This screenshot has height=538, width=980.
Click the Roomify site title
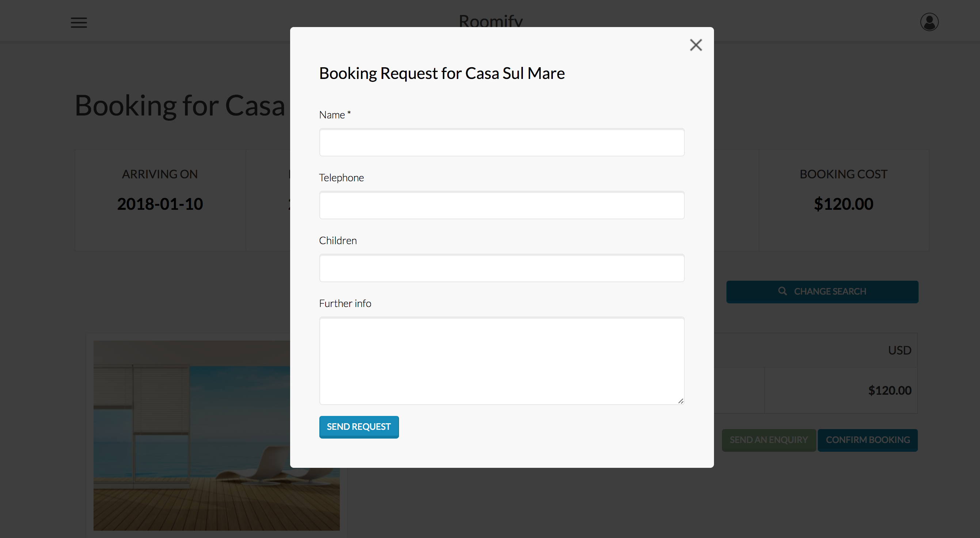click(x=490, y=21)
